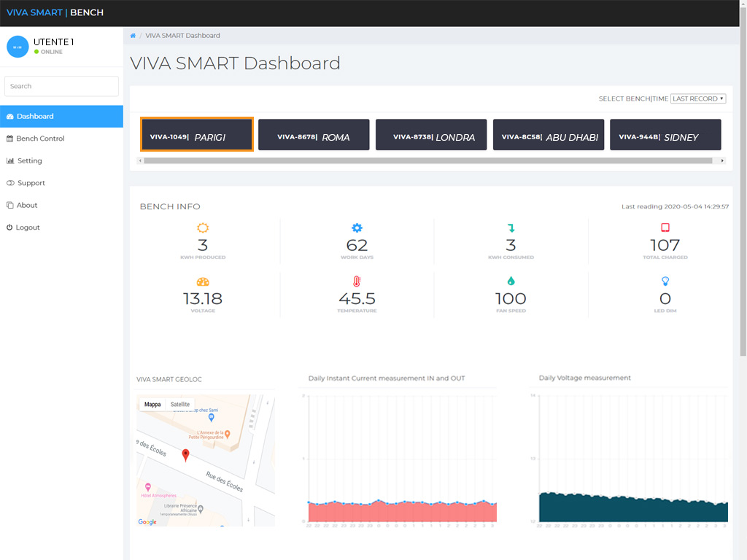The image size is (747, 560).
Task: Click the home icon in the breadcrumb
Action: tap(133, 36)
